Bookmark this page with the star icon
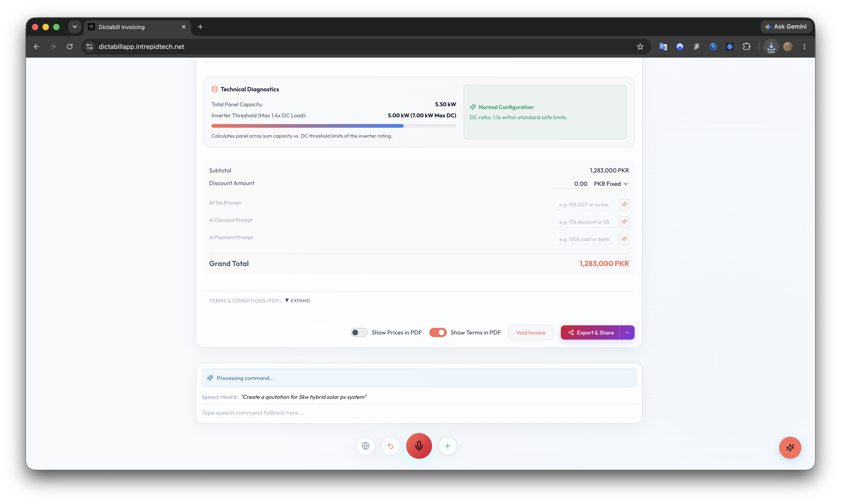Screen dimensions: 841x504 [x=640, y=47]
